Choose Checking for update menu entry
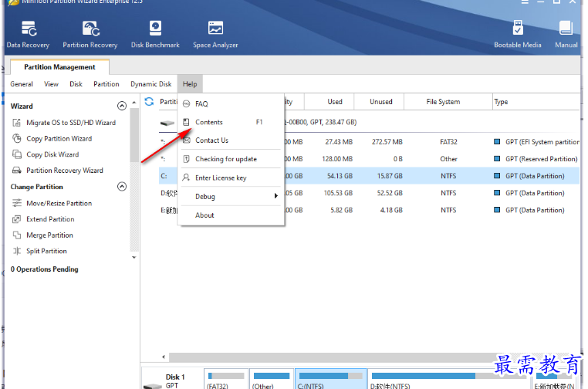Viewport: 588px width, 389px height. pyautogui.click(x=231, y=159)
